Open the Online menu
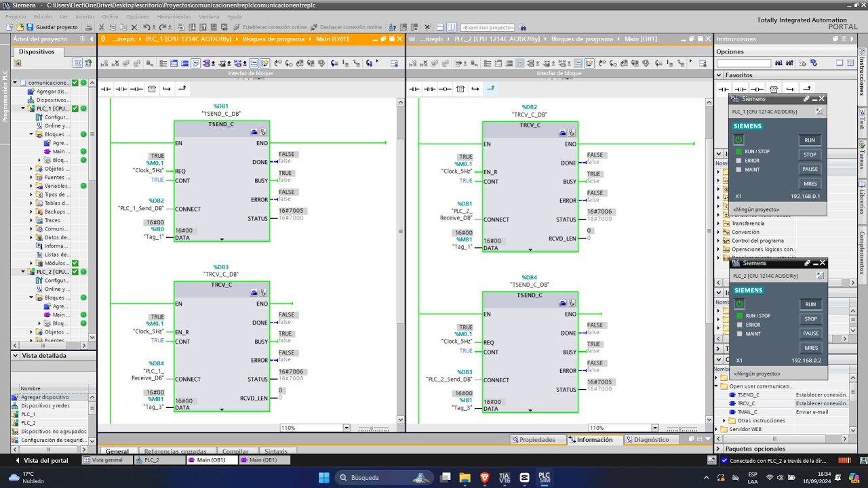The width and height of the screenshot is (868, 488). click(x=110, y=16)
